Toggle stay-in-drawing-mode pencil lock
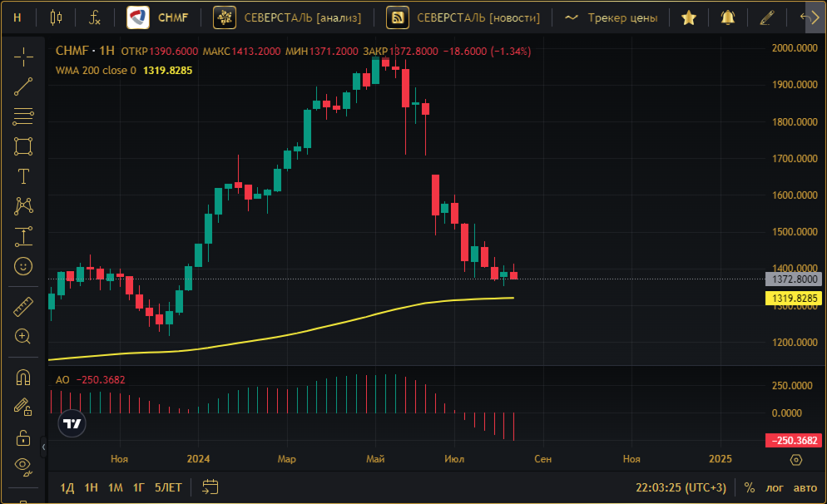The image size is (827, 504). (x=23, y=407)
